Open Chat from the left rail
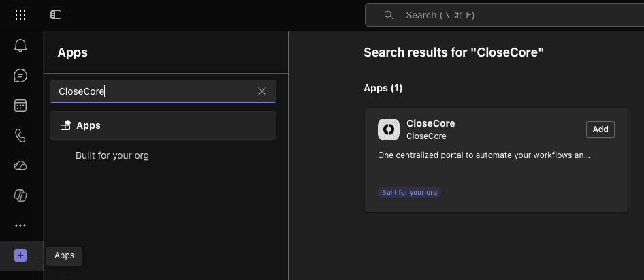The width and height of the screenshot is (644, 280). 20,76
